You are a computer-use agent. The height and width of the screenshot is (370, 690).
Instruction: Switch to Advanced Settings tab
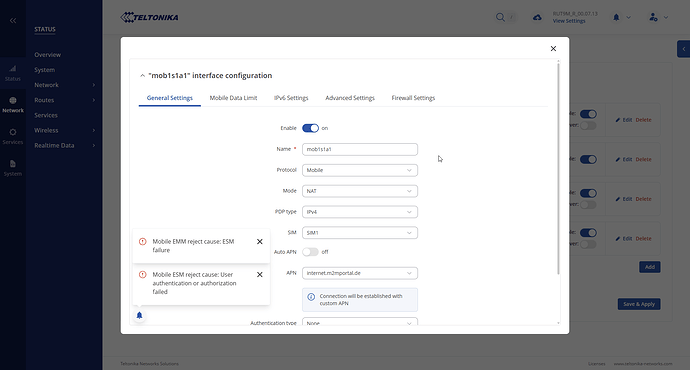point(350,98)
